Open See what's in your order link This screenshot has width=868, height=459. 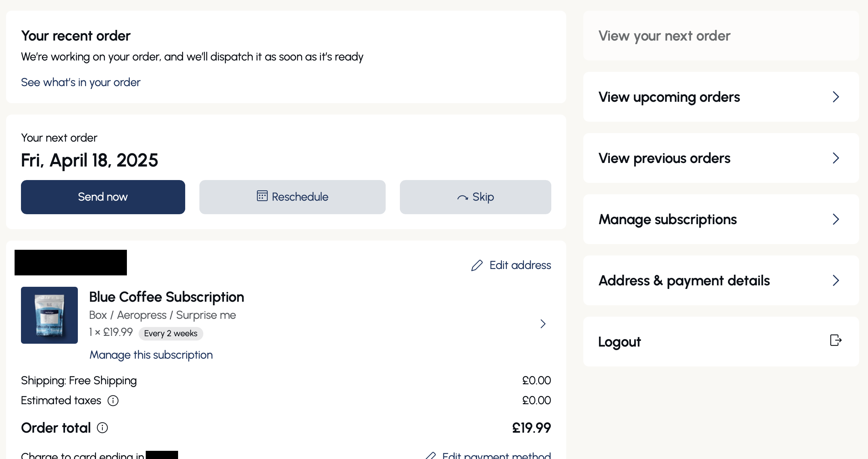pos(81,83)
